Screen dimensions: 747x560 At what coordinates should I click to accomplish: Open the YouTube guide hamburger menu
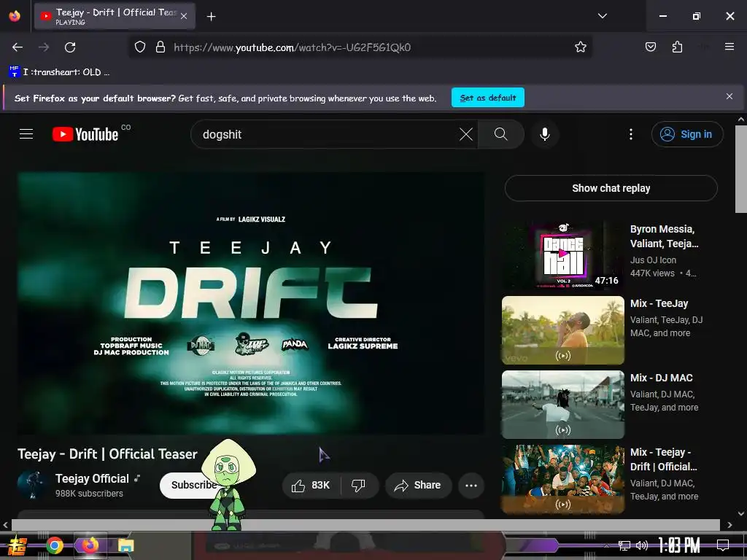26,134
